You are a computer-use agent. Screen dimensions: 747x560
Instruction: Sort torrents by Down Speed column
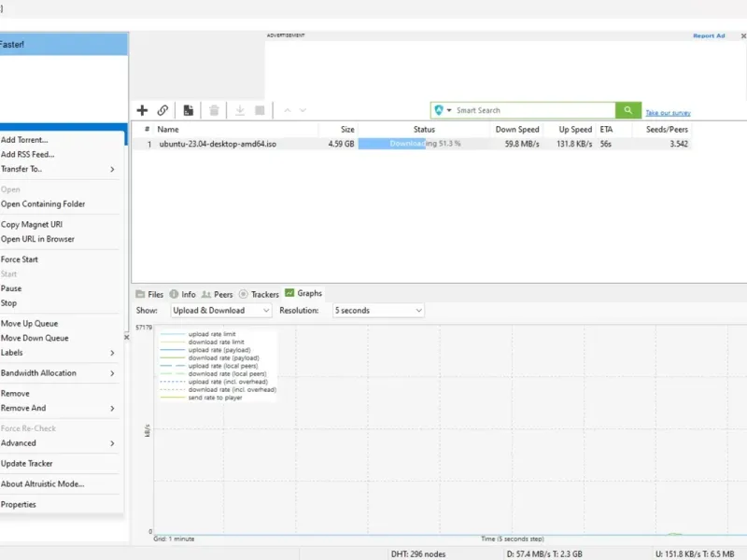pos(517,130)
